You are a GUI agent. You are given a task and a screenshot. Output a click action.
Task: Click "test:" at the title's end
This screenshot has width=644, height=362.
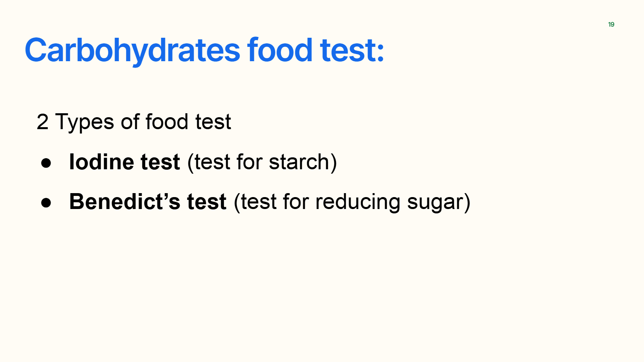coord(352,50)
